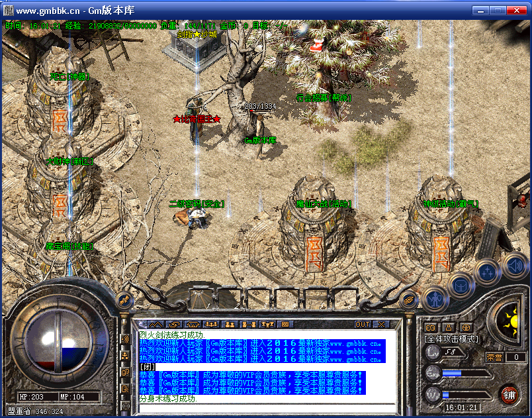This screenshot has height=418, width=532.
Task: Click the linked-friends relationship icon
Action: pos(249,325)
